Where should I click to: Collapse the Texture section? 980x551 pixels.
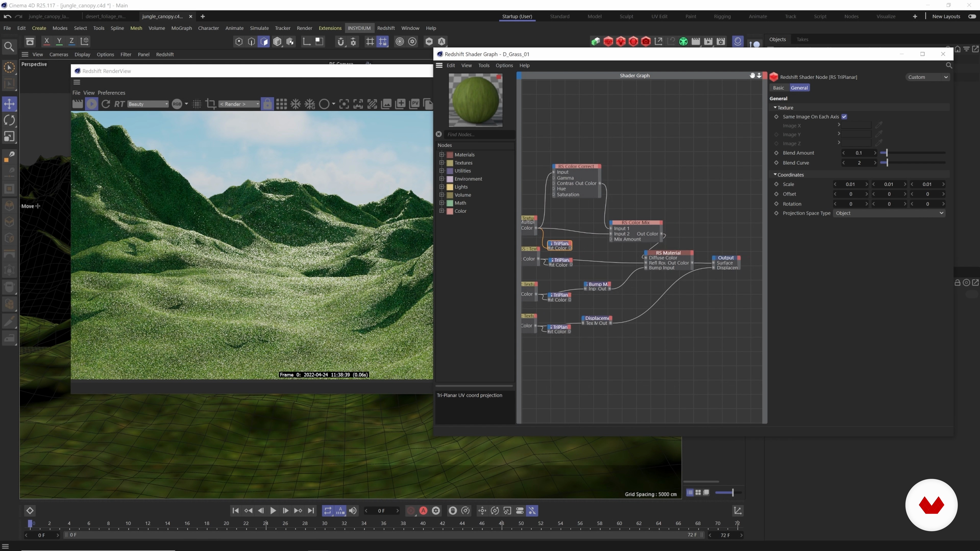[x=775, y=108]
